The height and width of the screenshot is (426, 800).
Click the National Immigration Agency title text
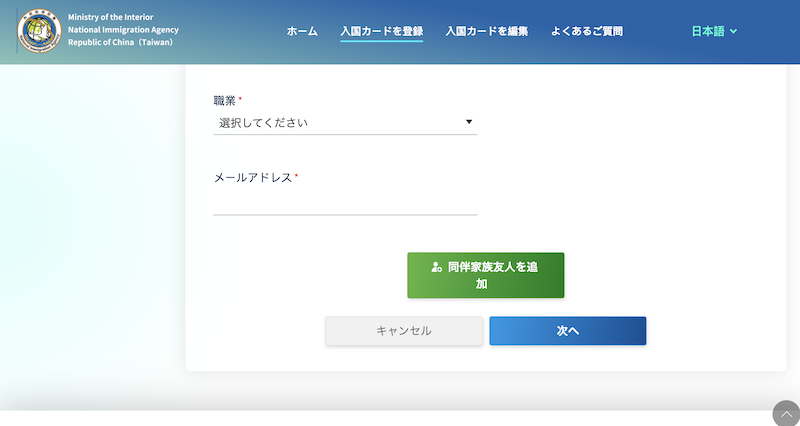click(123, 31)
